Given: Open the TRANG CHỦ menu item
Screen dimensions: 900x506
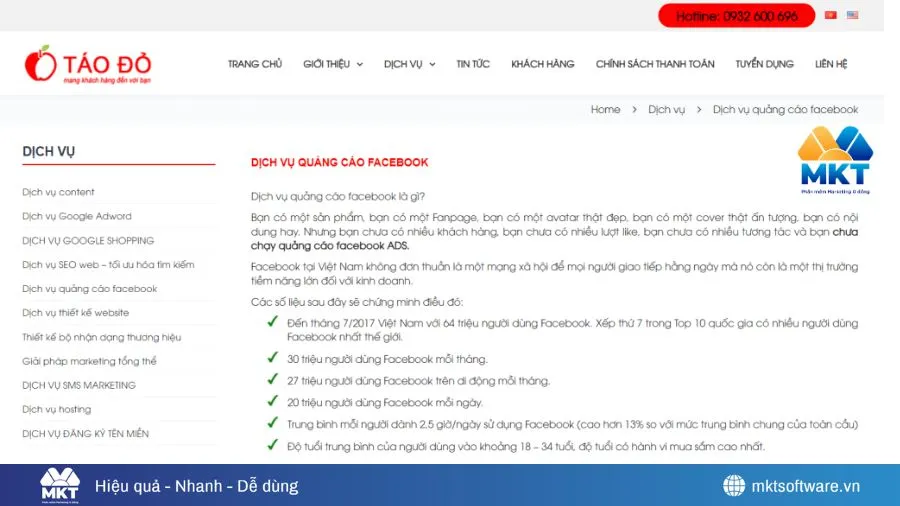Looking at the screenshot, I should 255,64.
